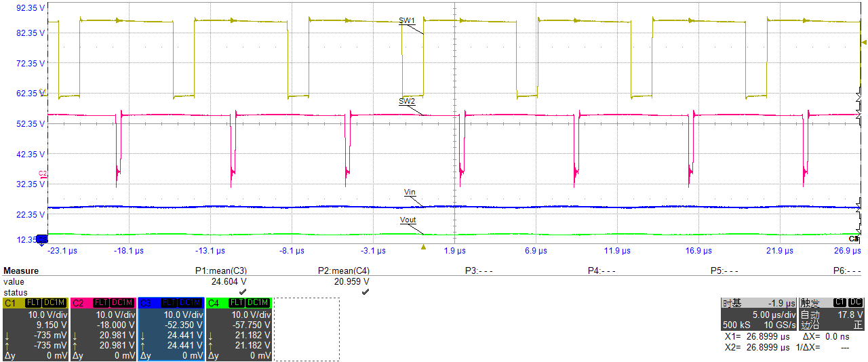
Task: Click the DC1M coupling badge on C4
Action: [257, 302]
